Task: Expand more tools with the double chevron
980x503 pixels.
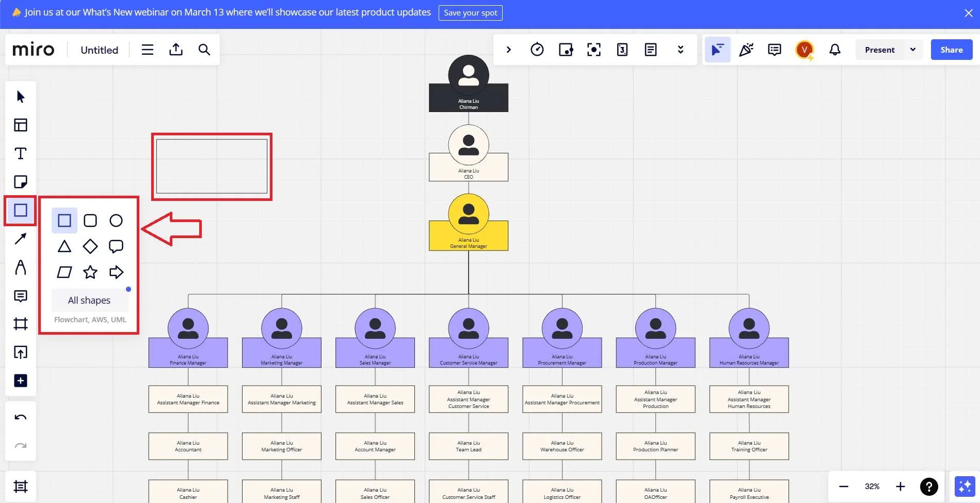Action: 681,50
